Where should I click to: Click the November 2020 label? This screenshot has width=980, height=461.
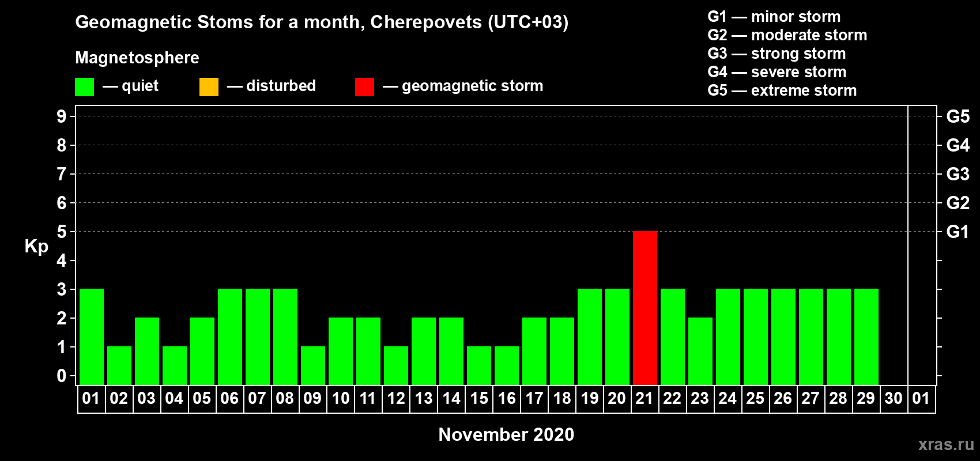506,434
